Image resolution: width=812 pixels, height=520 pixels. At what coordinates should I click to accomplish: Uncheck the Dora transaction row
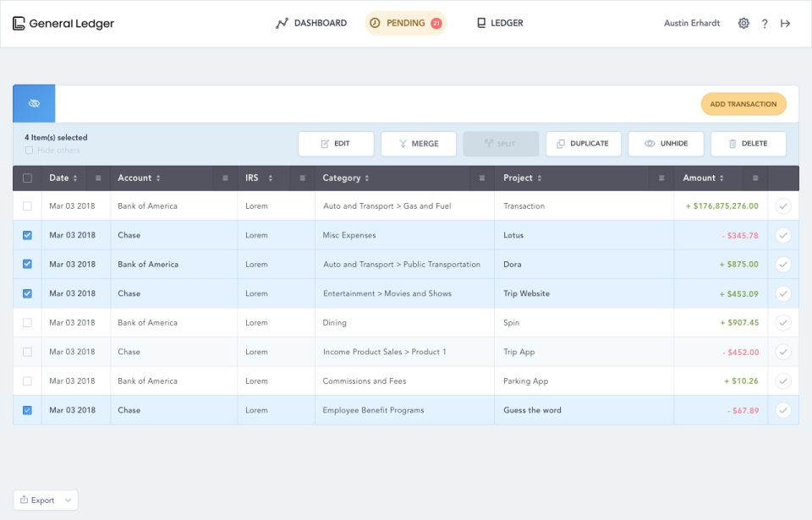[x=27, y=265]
